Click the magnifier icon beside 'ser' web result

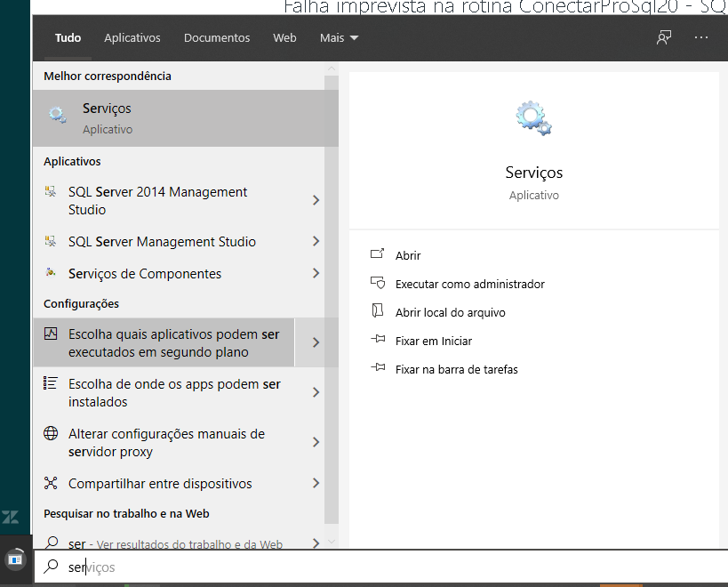[52, 543]
